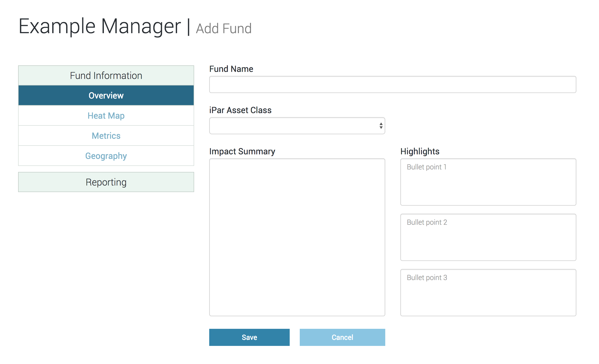Screen dimensions: 599x364
Task: Expand the Fund Information header
Action: click(106, 76)
